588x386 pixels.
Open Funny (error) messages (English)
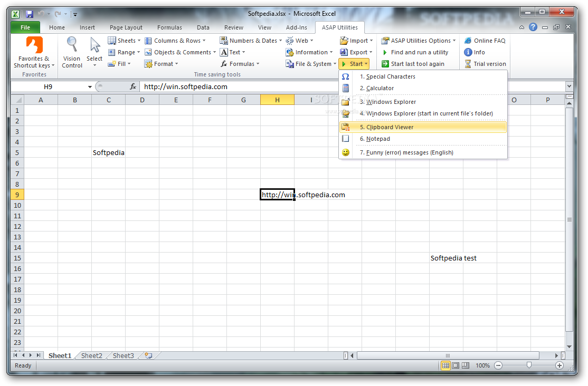click(x=423, y=152)
